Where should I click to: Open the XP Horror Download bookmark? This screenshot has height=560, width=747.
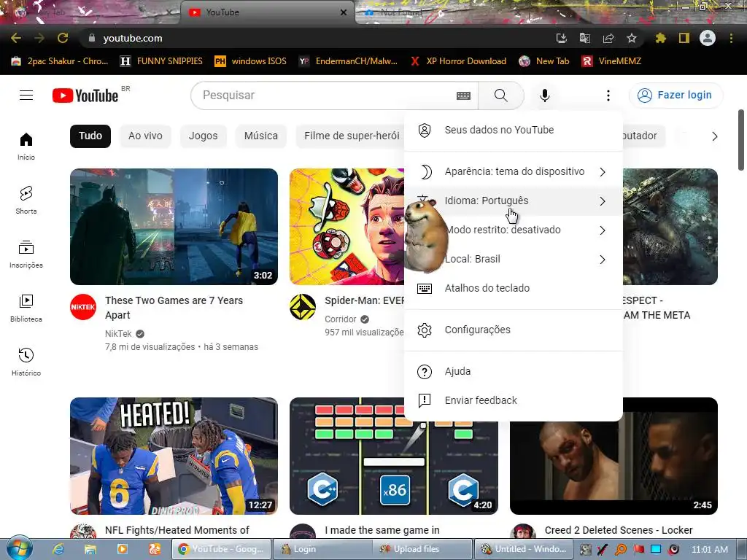[458, 61]
